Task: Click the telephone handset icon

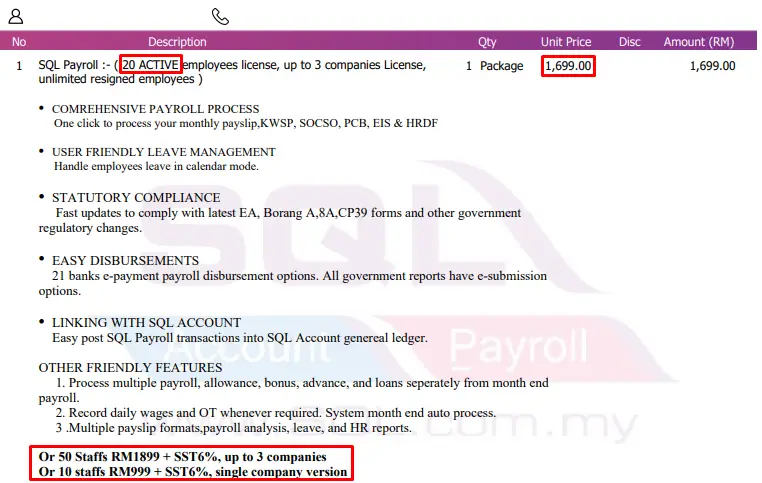Action: click(x=220, y=17)
